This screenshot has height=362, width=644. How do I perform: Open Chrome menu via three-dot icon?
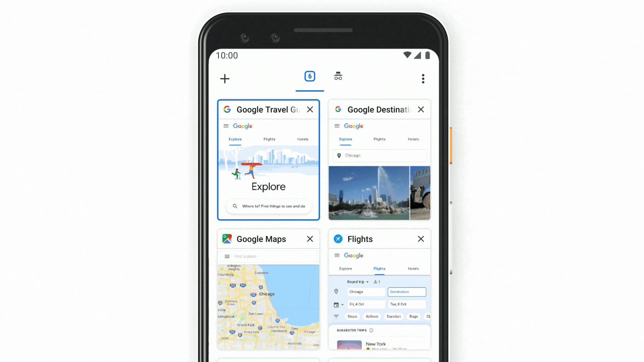point(423,78)
